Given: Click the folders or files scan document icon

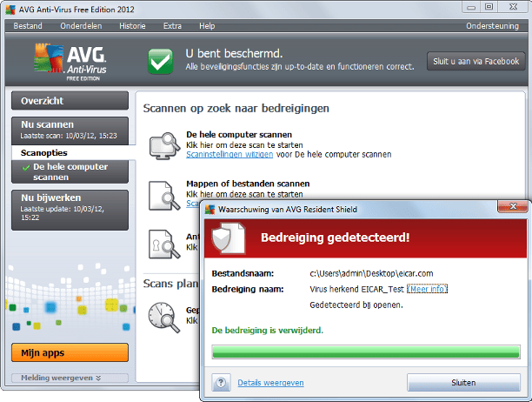Looking at the screenshot, I should [164, 196].
